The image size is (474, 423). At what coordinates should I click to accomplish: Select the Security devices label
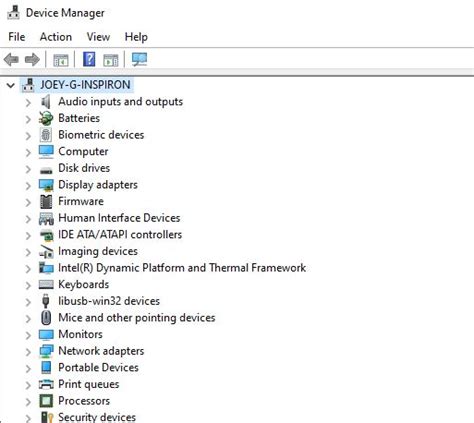tap(97, 417)
